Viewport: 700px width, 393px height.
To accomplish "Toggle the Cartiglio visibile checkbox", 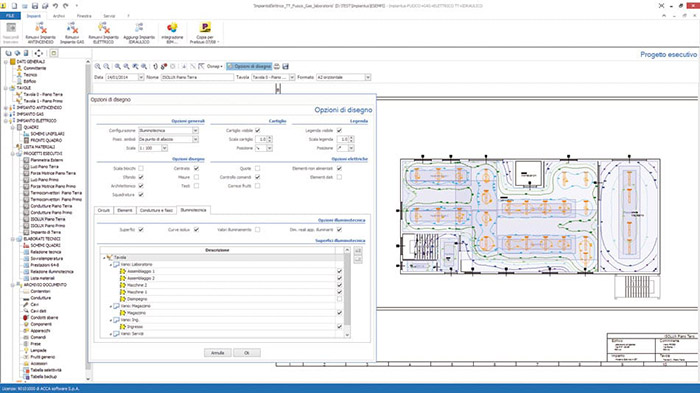I will tap(258, 130).
